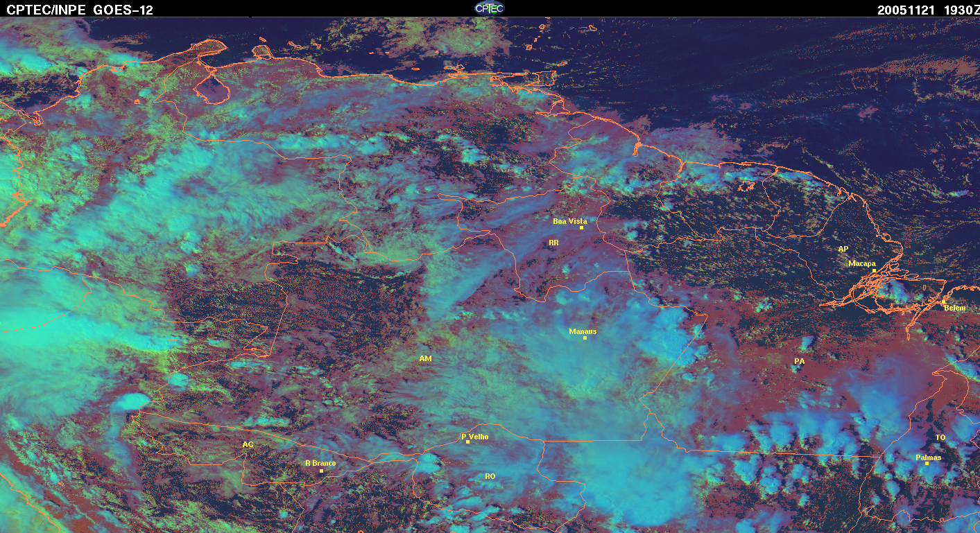Click the AC state label
The image size is (980, 533).
pyautogui.click(x=248, y=444)
